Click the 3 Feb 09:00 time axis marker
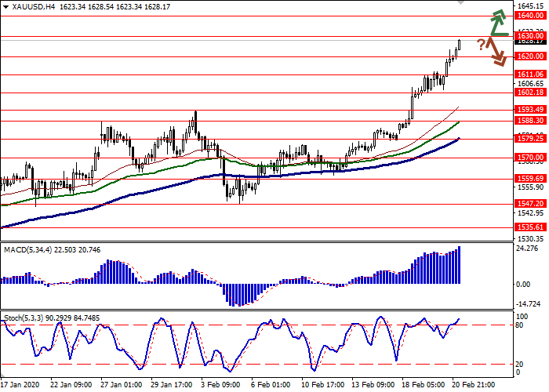 [x=222, y=386]
